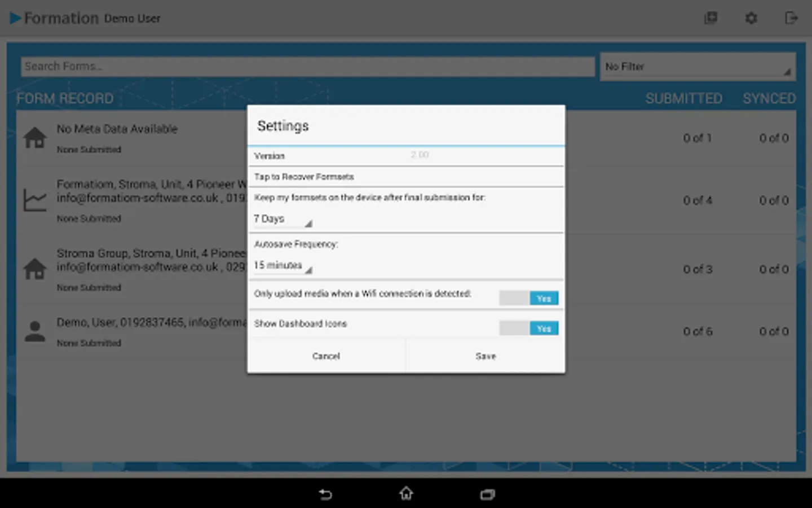
Task: Tap the Android home navigation icon
Action: [406, 494]
